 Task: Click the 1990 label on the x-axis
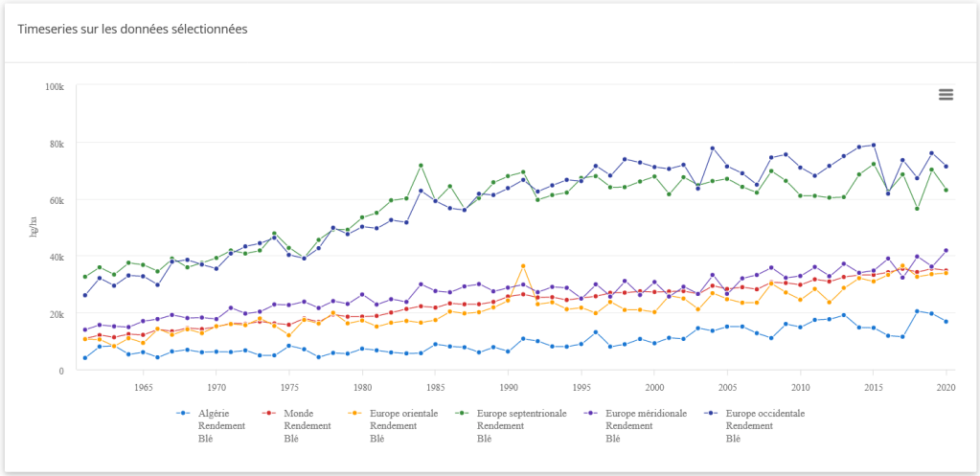(508, 388)
